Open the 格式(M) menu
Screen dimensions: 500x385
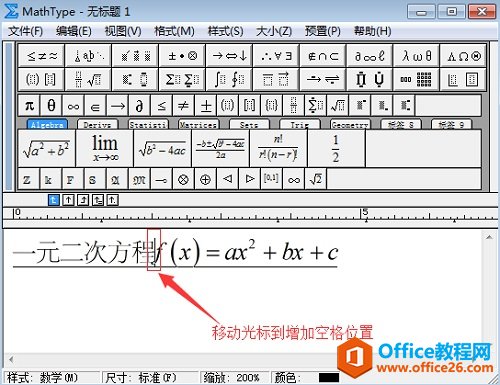174,31
